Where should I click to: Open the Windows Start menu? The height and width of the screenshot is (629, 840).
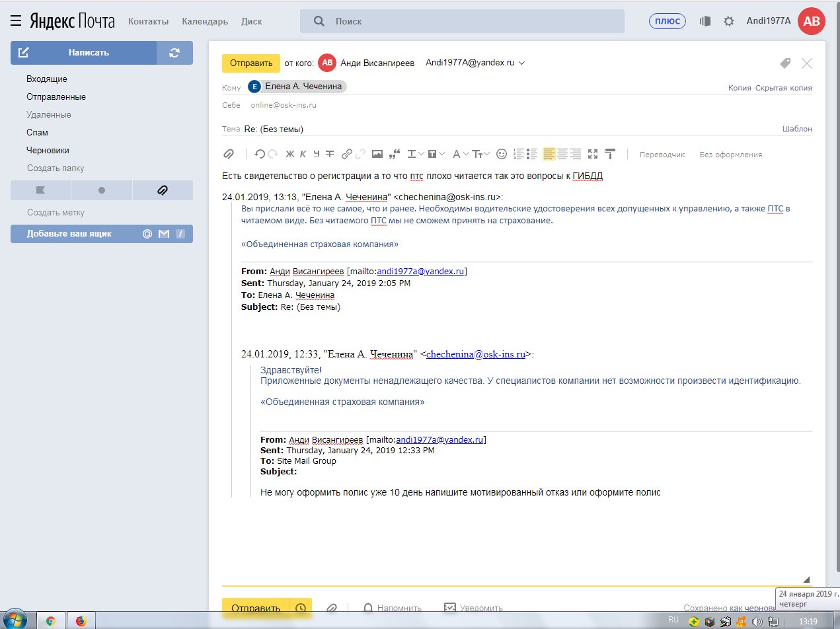(x=15, y=620)
